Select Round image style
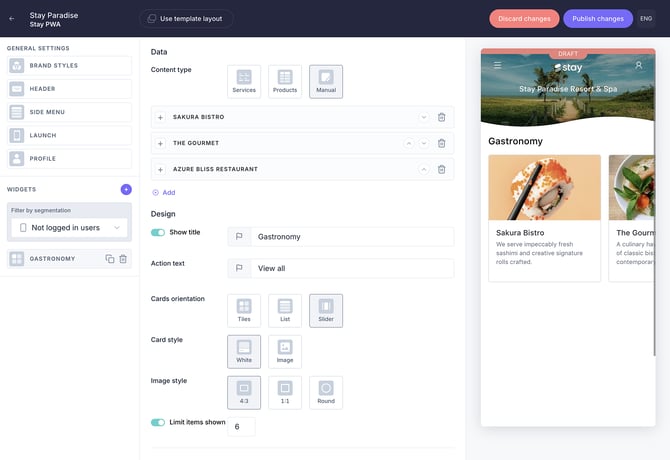670x460 pixels. [326, 393]
